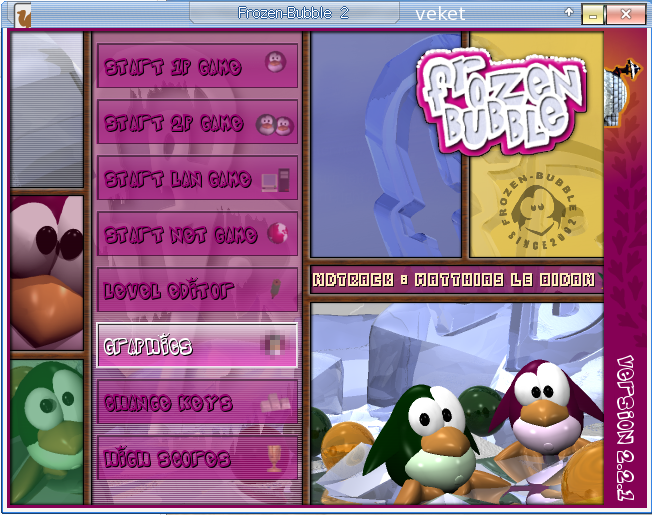The width and height of the screenshot is (652, 515).
Task: Click the two penguins icon on Start 2P Game
Action: [x=275, y=124]
